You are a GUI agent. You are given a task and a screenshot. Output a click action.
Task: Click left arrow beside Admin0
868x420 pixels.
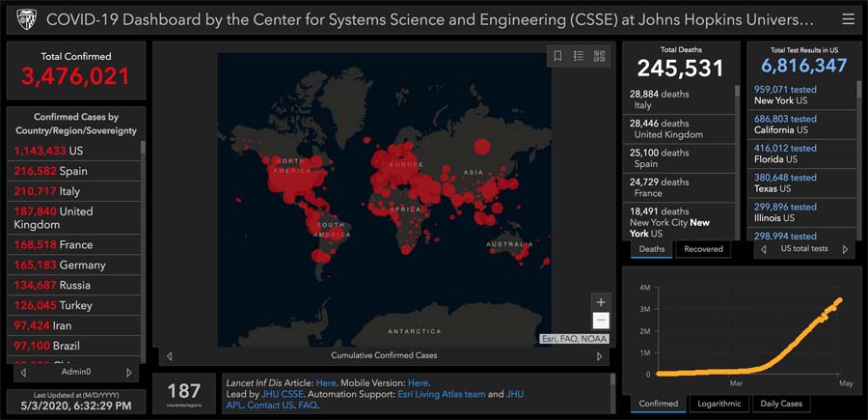[23, 373]
